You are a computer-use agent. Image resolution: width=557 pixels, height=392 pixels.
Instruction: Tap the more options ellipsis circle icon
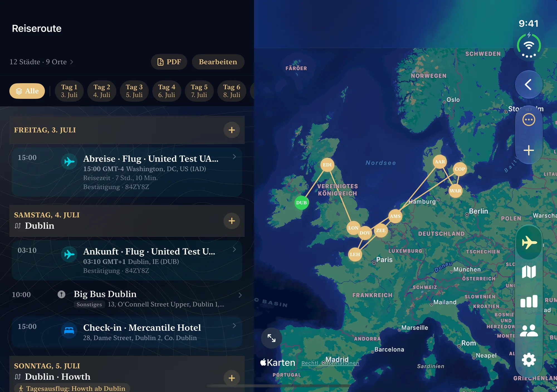(529, 120)
